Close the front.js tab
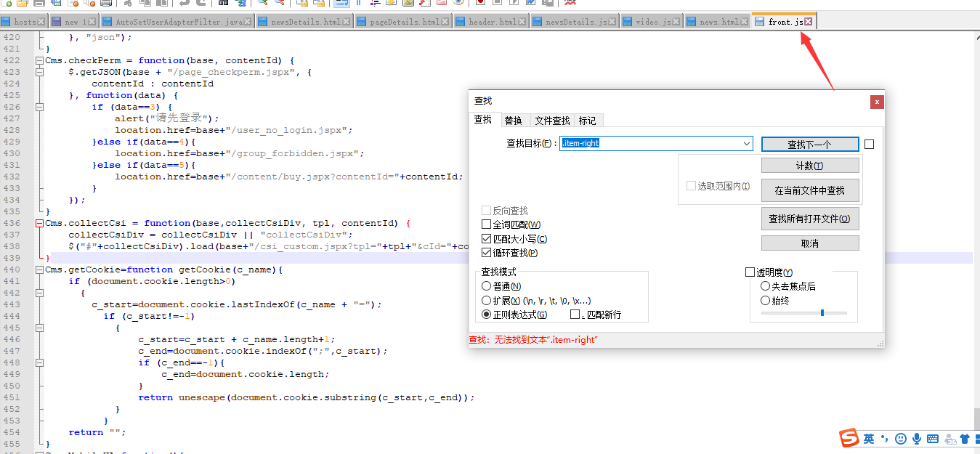This screenshot has height=454, width=980. (x=809, y=22)
